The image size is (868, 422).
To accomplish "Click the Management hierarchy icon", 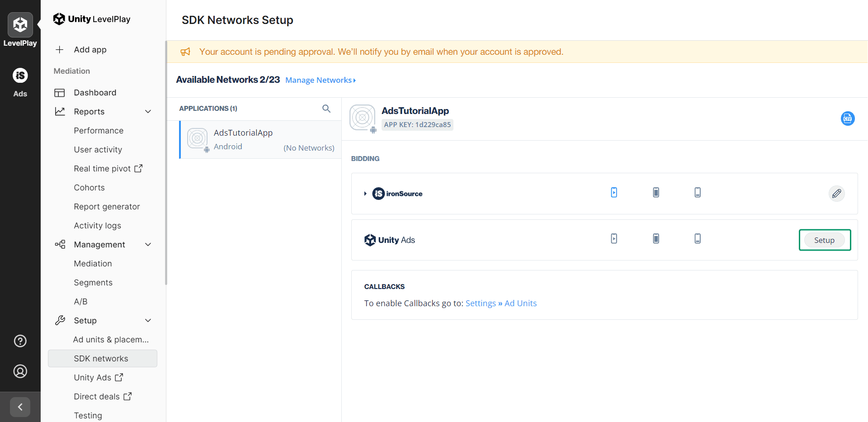I will click(60, 244).
